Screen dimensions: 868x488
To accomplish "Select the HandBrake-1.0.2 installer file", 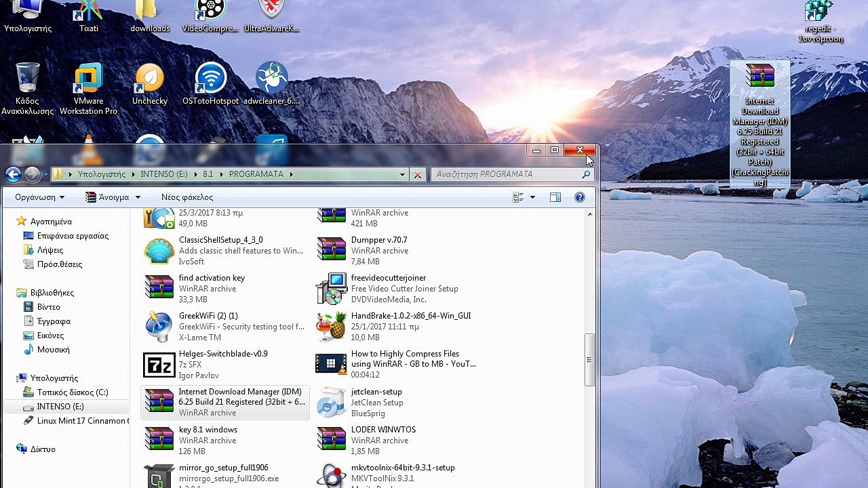I will [397, 327].
